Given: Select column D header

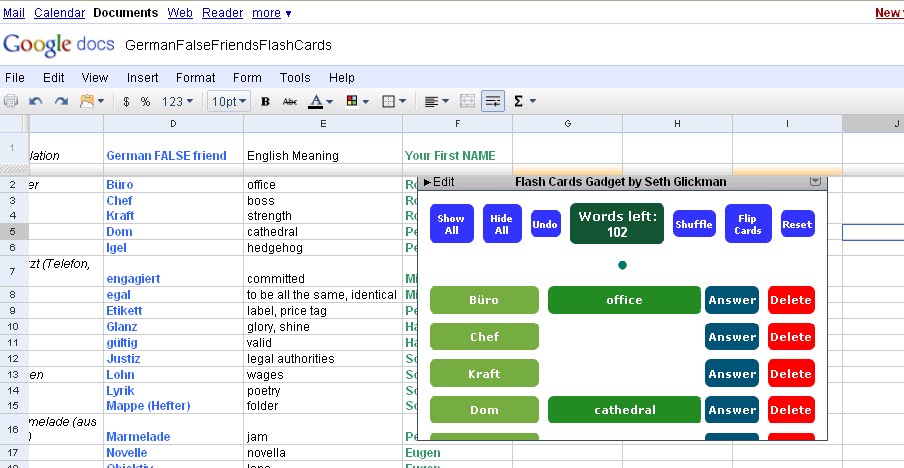Looking at the screenshot, I should [174, 123].
